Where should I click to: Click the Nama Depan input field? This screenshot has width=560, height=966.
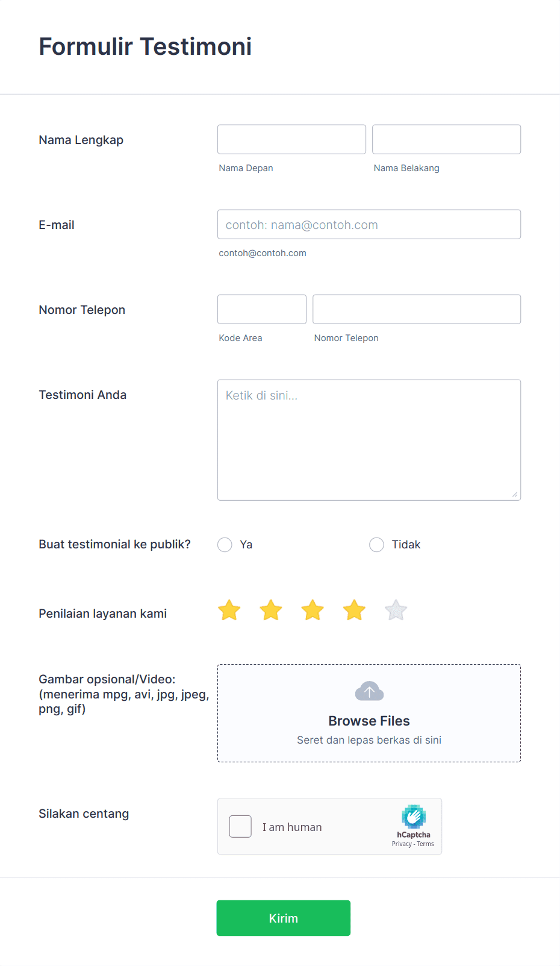[291, 139]
